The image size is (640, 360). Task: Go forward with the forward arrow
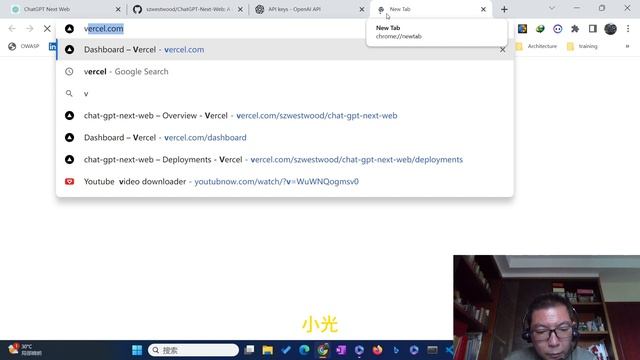click(29, 29)
